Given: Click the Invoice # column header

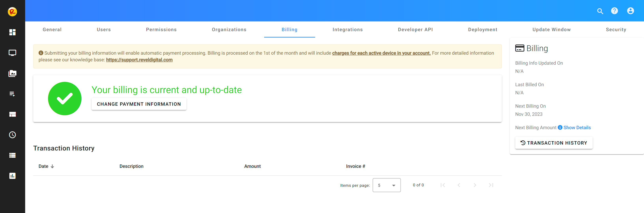Looking at the screenshot, I should coord(356,166).
